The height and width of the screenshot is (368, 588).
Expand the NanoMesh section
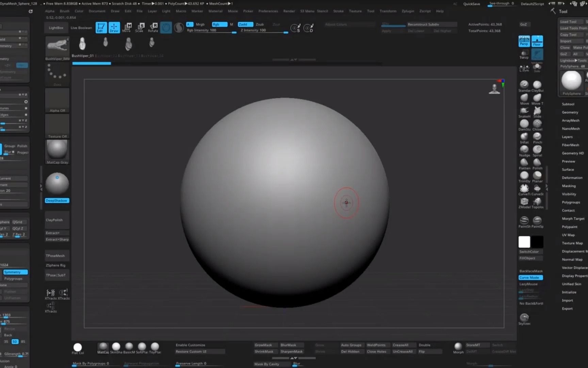pyautogui.click(x=571, y=128)
